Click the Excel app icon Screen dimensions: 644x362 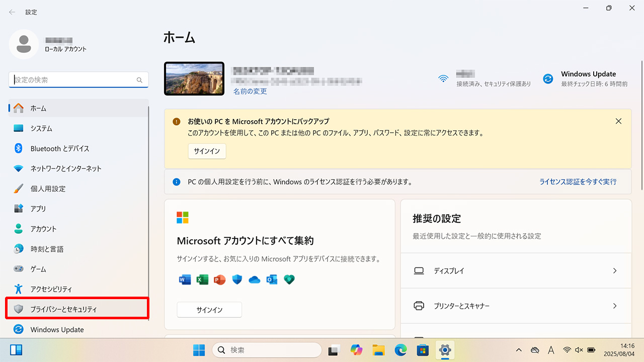[x=202, y=280]
